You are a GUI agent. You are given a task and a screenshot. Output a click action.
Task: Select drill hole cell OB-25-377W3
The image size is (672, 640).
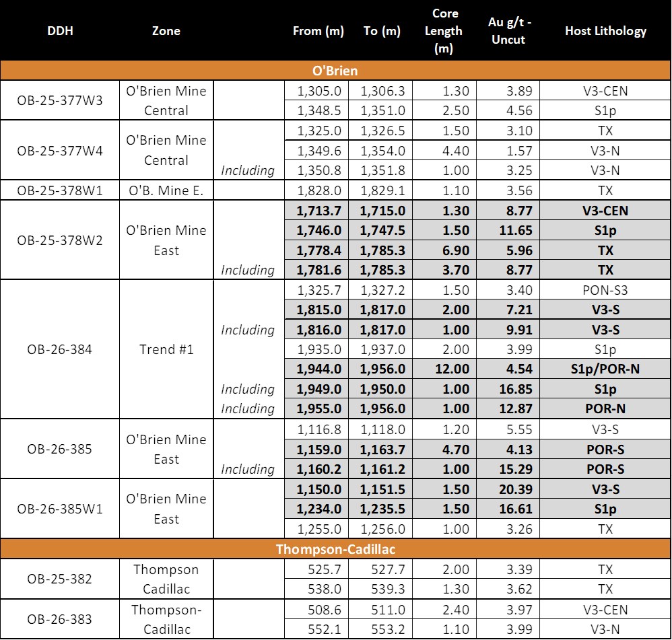tap(60, 100)
